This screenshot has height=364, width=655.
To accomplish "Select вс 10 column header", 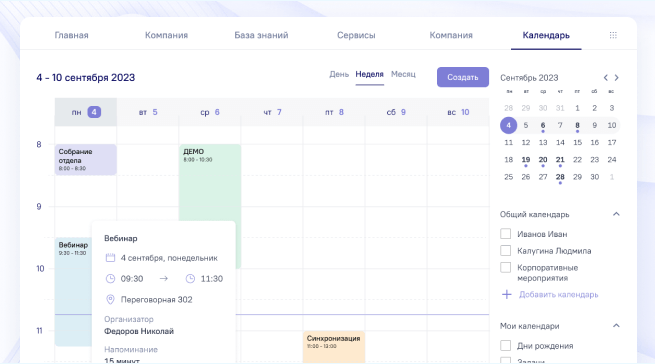I will [458, 112].
